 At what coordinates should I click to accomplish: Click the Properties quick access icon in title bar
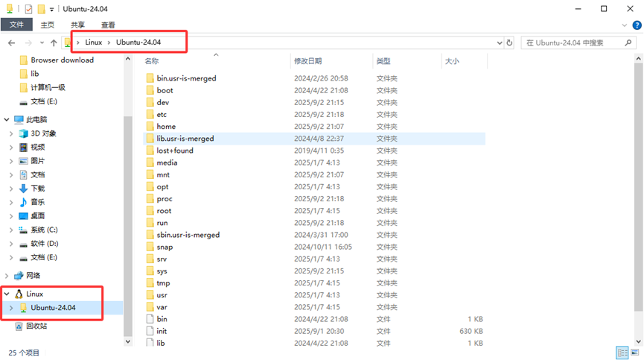click(x=28, y=9)
